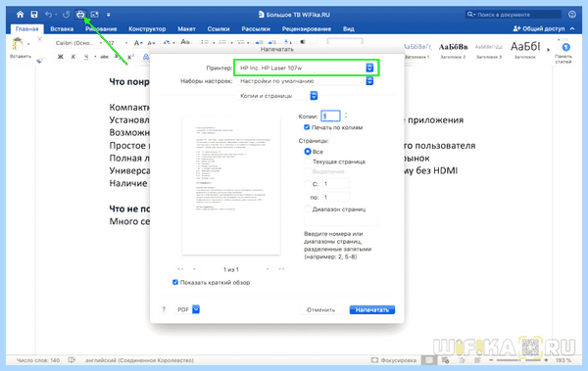Viewport: 588px width, 371px height.
Task: Click the Paste (Вставить) clipboard icon
Action: coord(18,44)
